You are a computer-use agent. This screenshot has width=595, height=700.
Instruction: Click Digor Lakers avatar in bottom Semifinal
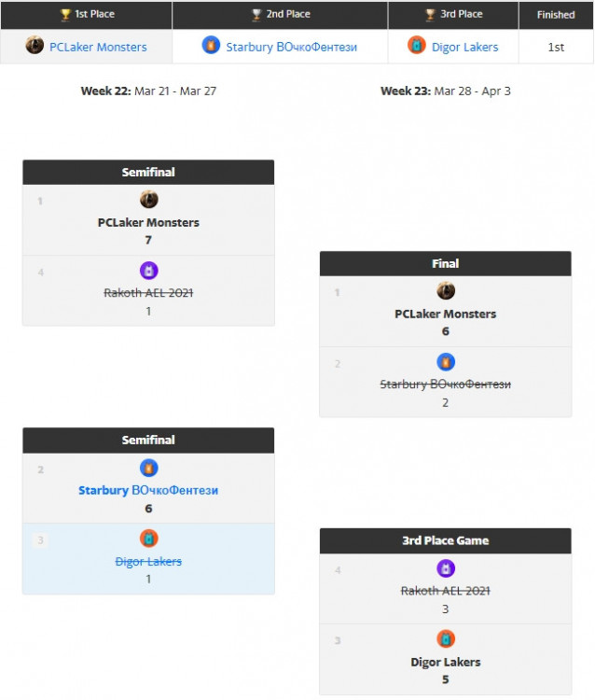pos(148,539)
